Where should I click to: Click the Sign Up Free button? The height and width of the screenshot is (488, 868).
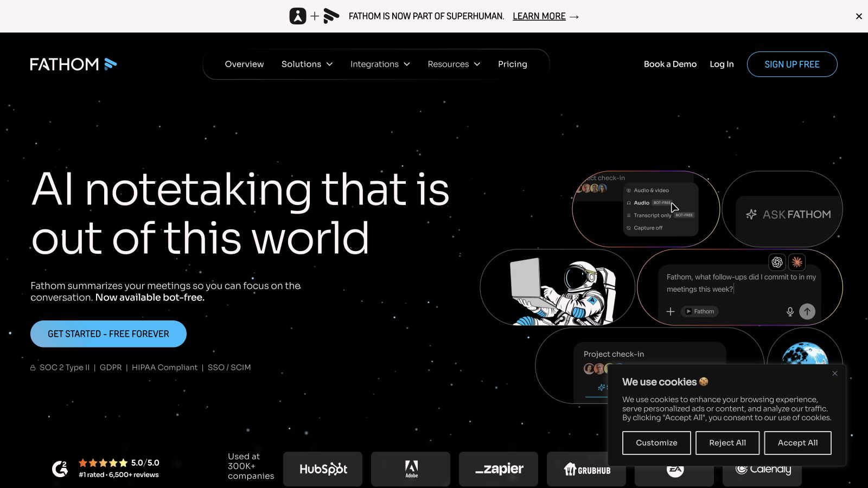point(792,64)
